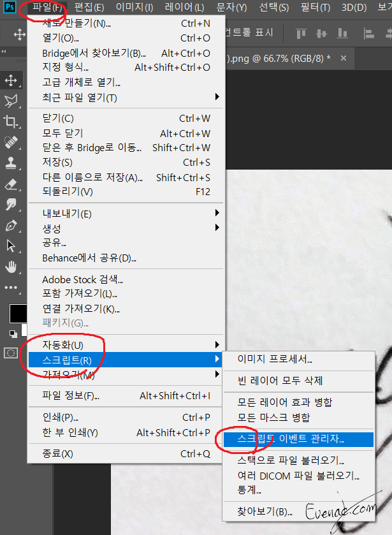Choose Bridge에서 찾아보기(B)... entry
Image resolution: width=392 pixels, height=535 pixels.
[126, 53]
